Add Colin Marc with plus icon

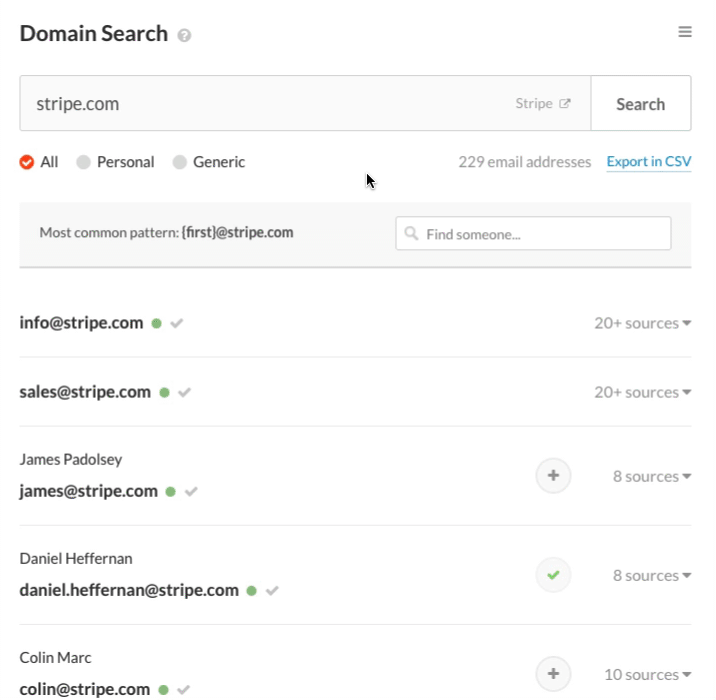click(x=553, y=674)
